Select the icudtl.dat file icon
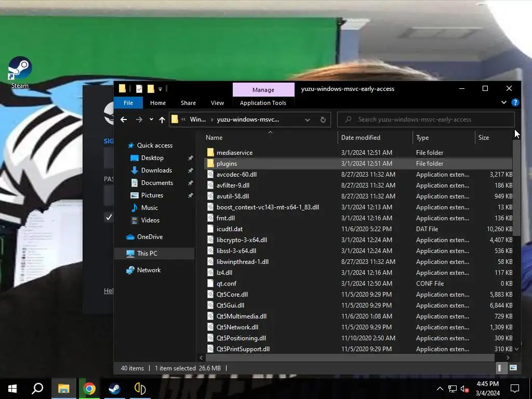Viewport: 532px width, 399px height. point(210,229)
